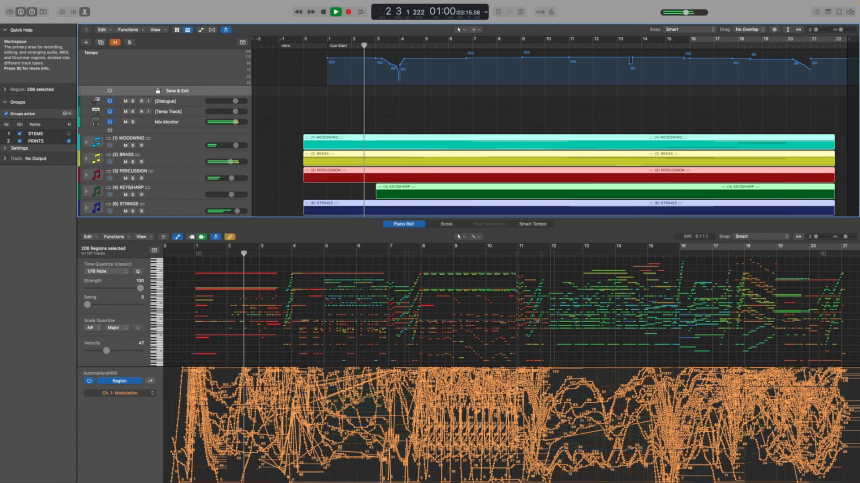Open the scissors Editors button
The width and height of the screenshot is (860, 483).
click(84, 12)
